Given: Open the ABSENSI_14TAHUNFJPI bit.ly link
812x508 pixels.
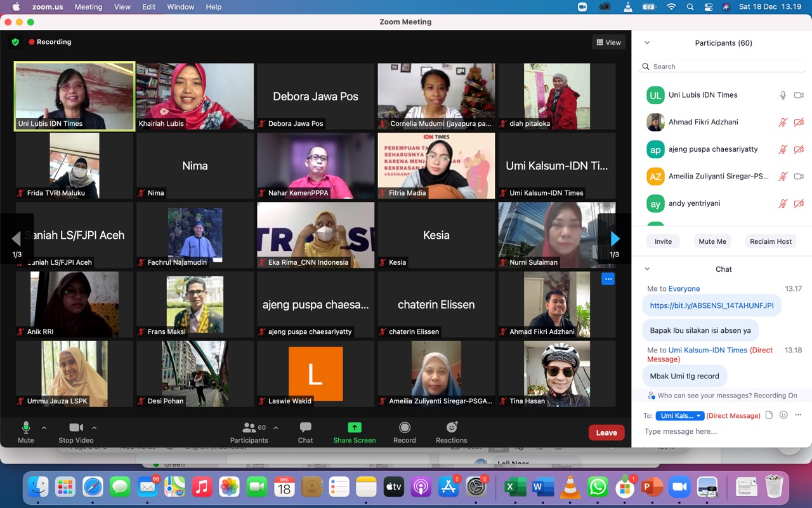Looking at the screenshot, I should 711,305.
